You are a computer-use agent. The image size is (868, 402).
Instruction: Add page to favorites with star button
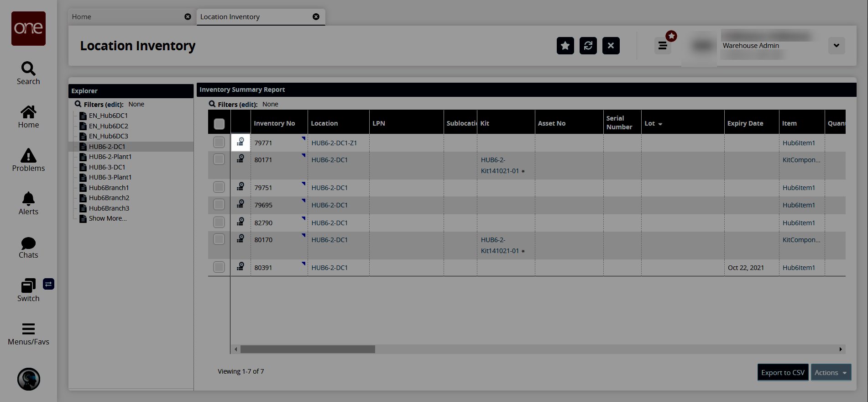(x=565, y=46)
